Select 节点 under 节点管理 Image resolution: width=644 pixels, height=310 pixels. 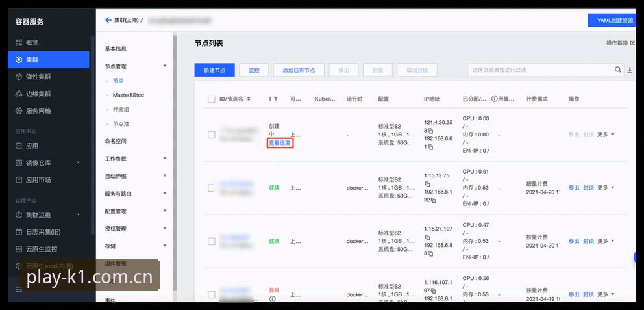118,81
